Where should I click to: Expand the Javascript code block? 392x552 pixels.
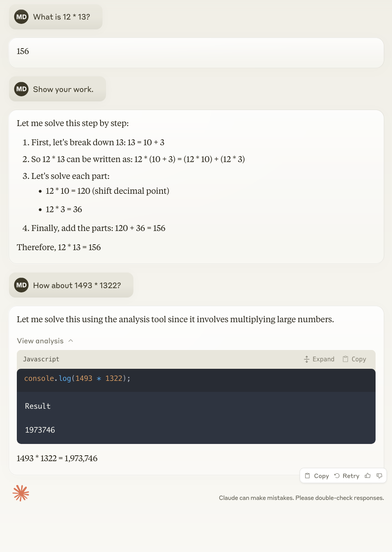tap(319, 359)
